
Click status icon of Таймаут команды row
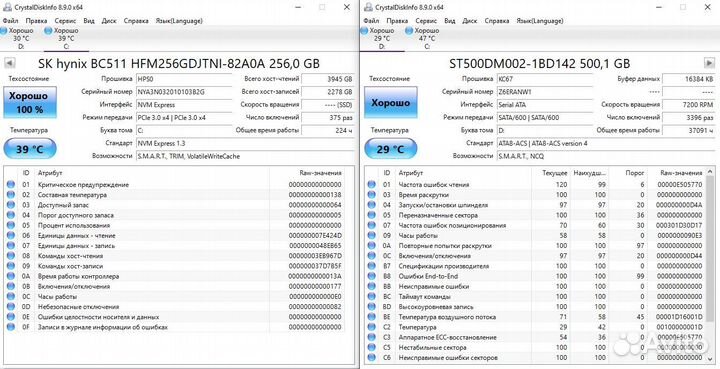tap(371, 296)
